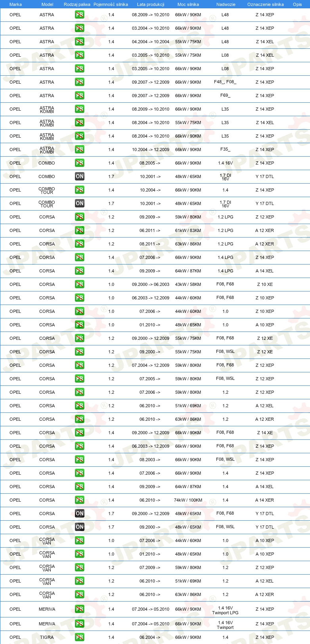This screenshot has height=644, width=310.
Task: Click diesel ON icon in COMBO 1.7 10.2001 row
Action: (80, 176)
